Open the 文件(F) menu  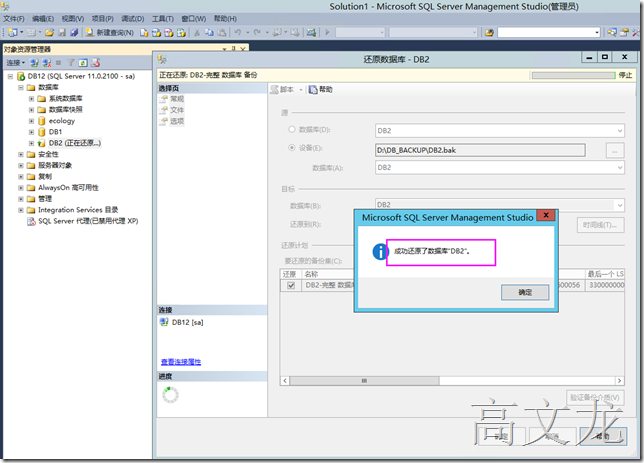coord(14,18)
